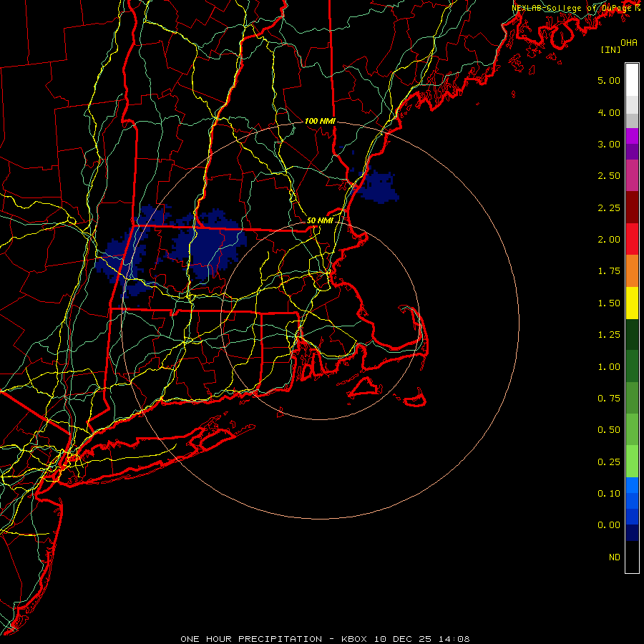Click the ONE HOUR PRECIPITATION KBOX title caption
Viewport: 644px width, 644px height.
[325, 639]
